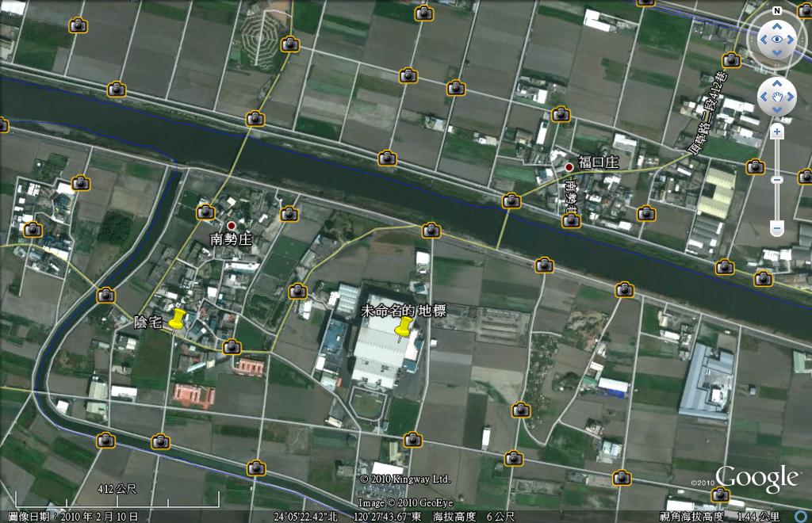The height and width of the screenshot is (523, 812).
Task: Click the N north-up compass marker
Action: 777,11
